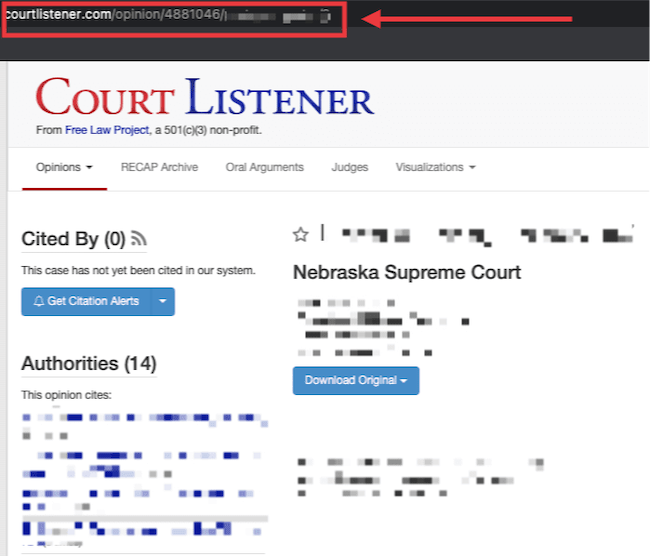Open the Download Original dropdown button
The image size is (650, 556).
356,380
